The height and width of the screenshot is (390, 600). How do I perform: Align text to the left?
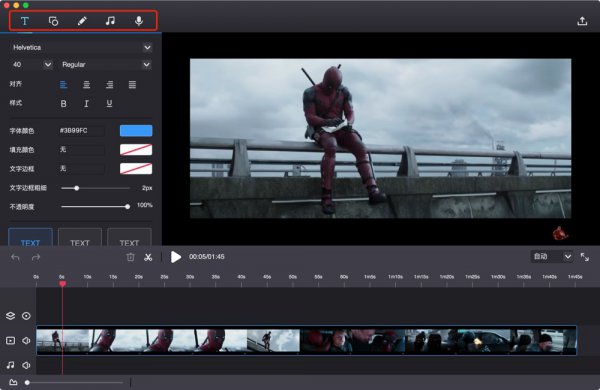pos(64,85)
